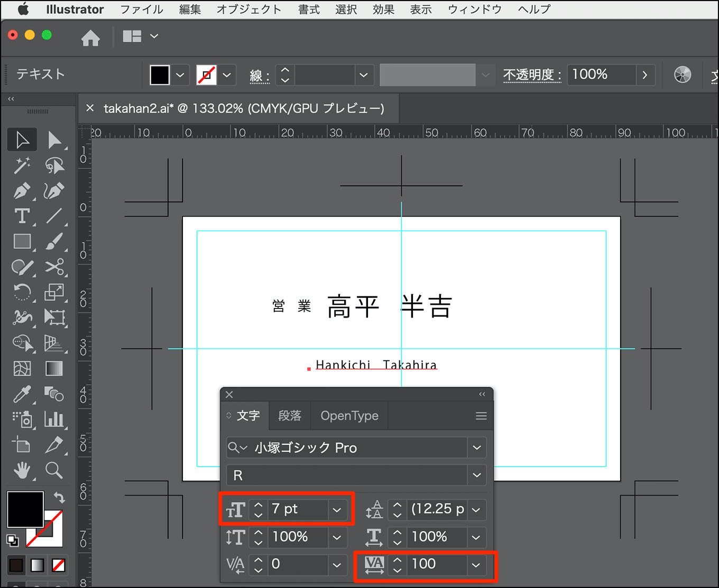The width and height of the screenshot is (719, 588).
Task: Open the オブジェクト menu
Action: [x=248, y=10]
